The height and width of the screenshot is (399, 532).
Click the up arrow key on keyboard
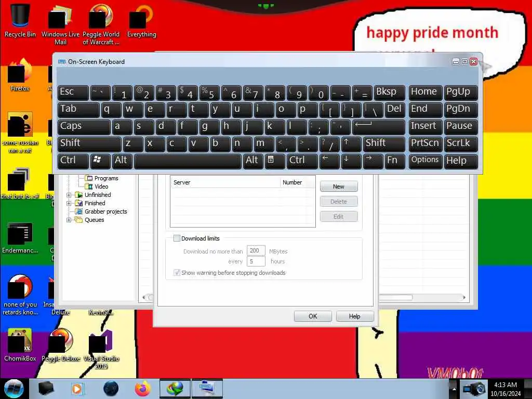pos(351,144)
